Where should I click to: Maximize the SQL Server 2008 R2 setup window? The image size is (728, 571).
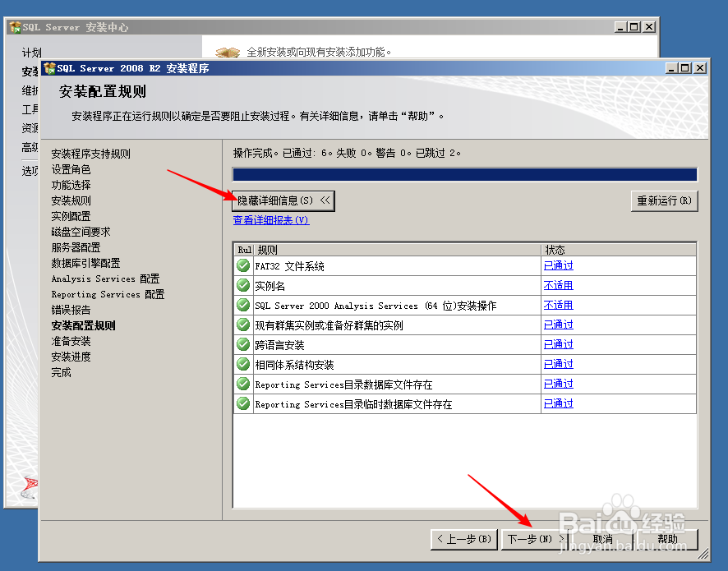click(684, 68)
